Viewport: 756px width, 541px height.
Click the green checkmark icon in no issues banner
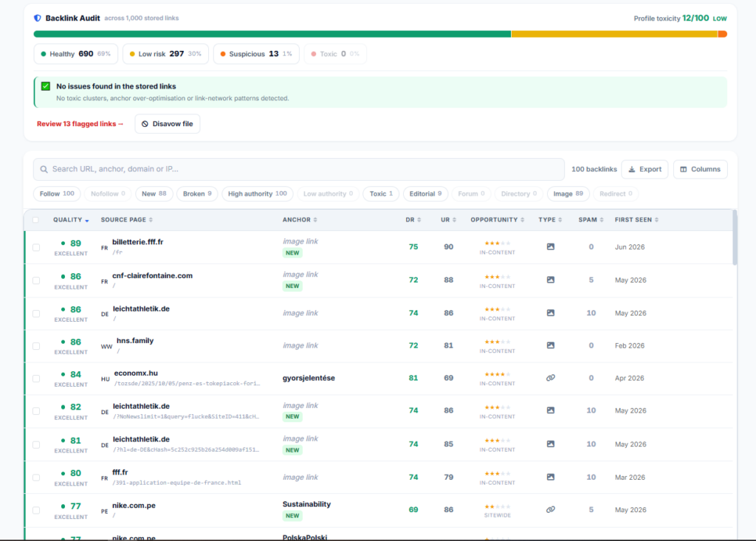46,86
